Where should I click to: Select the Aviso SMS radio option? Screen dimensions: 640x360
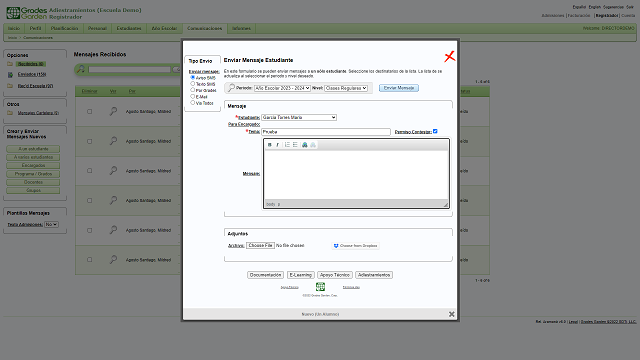[193, 77]
